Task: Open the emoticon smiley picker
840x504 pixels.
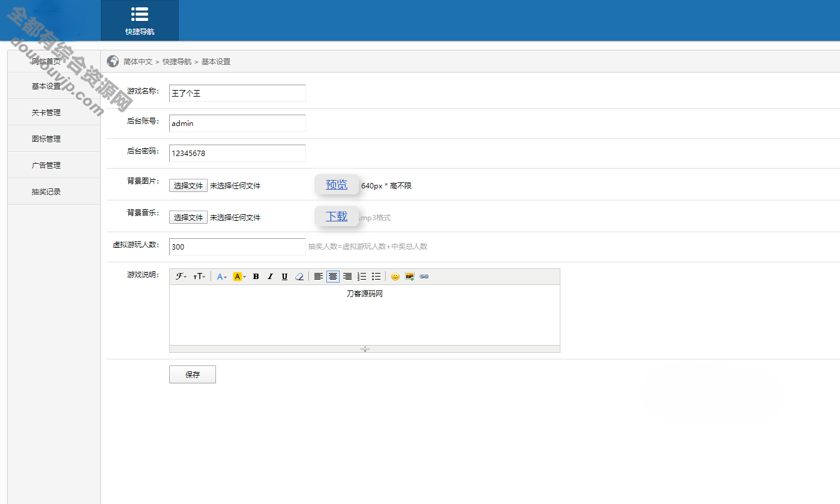Action: coord(395,277)
